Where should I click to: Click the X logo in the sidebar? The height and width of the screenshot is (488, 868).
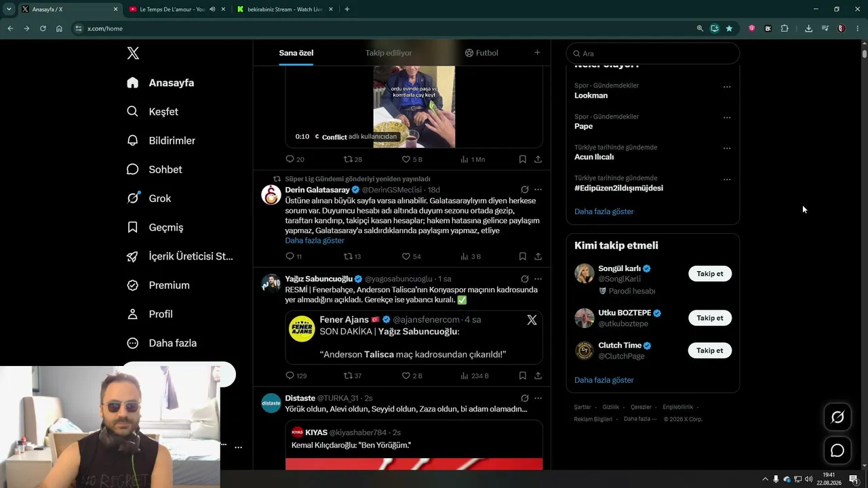[x=133, y=54]
